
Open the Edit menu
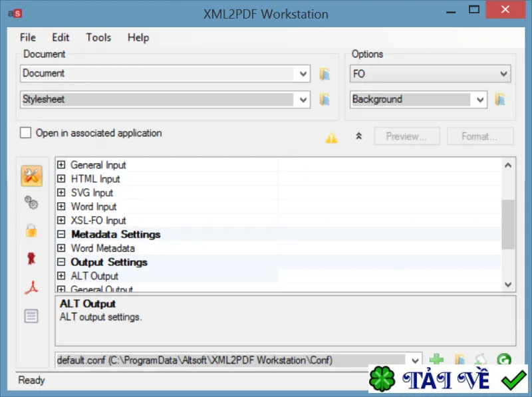[61, 37]
